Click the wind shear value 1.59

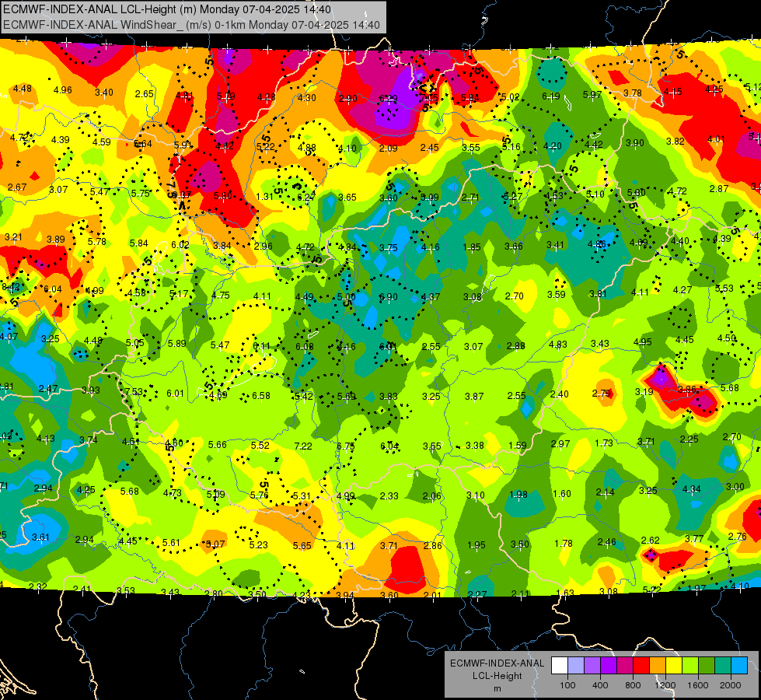518,445
